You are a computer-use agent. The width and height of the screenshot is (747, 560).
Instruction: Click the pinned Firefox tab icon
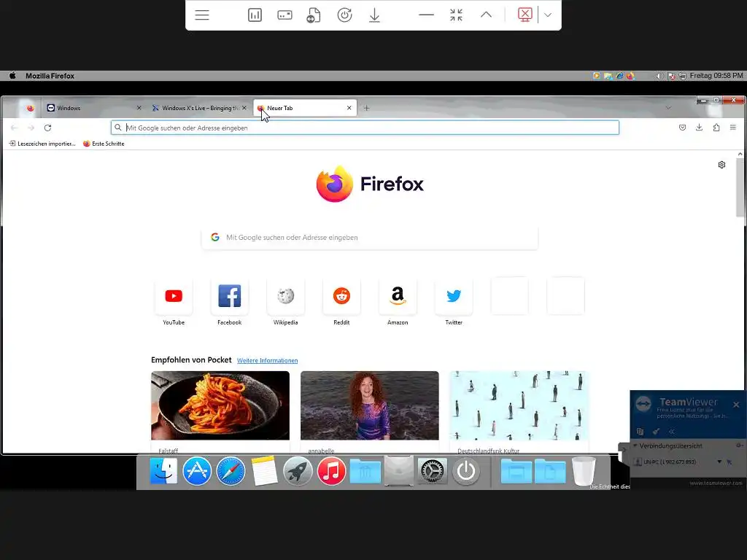point(30,108)
